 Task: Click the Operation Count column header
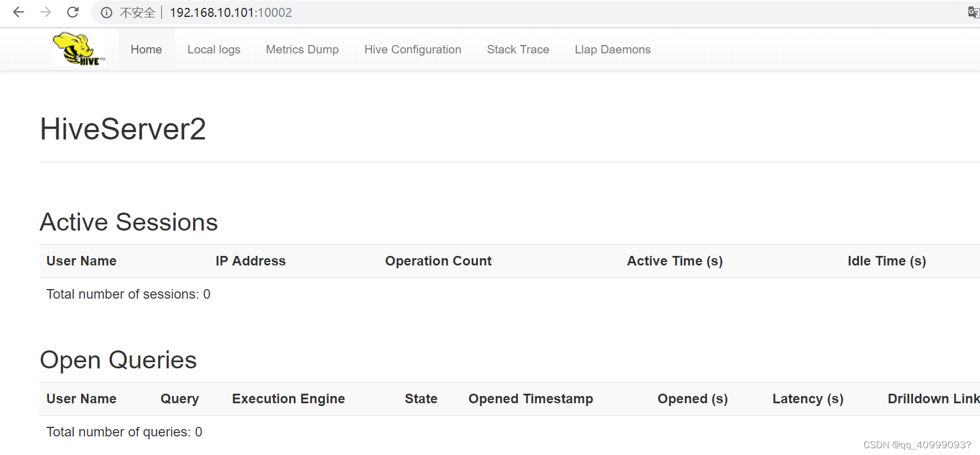[x=438, y=261]
